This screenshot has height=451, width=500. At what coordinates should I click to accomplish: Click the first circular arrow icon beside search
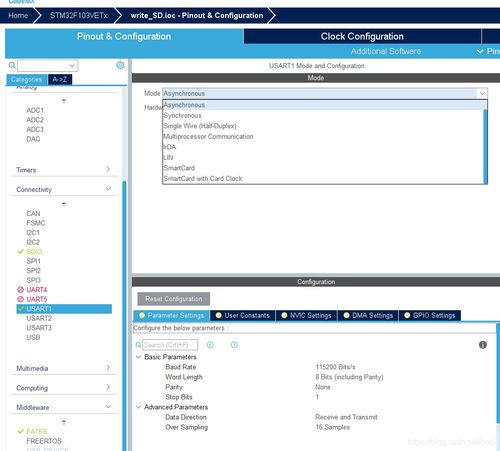coord(210,345)
